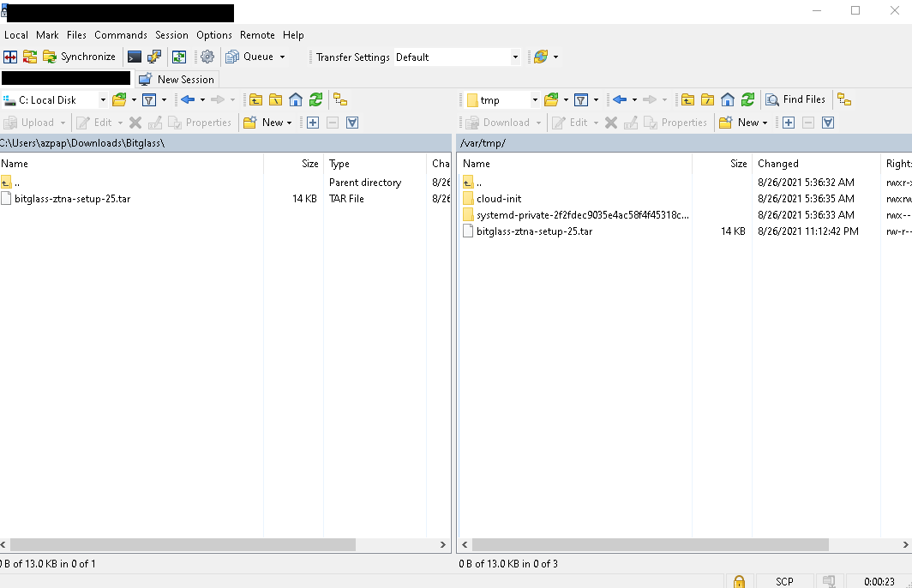The width and height of the screenshot is (912, 588).
Task: Sort remote panel by Changed column
Action: coord(815,164)
